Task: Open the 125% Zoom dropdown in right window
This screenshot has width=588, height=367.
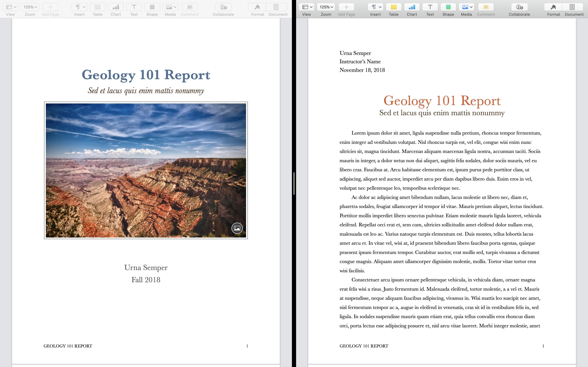Action: pos(326,7)
